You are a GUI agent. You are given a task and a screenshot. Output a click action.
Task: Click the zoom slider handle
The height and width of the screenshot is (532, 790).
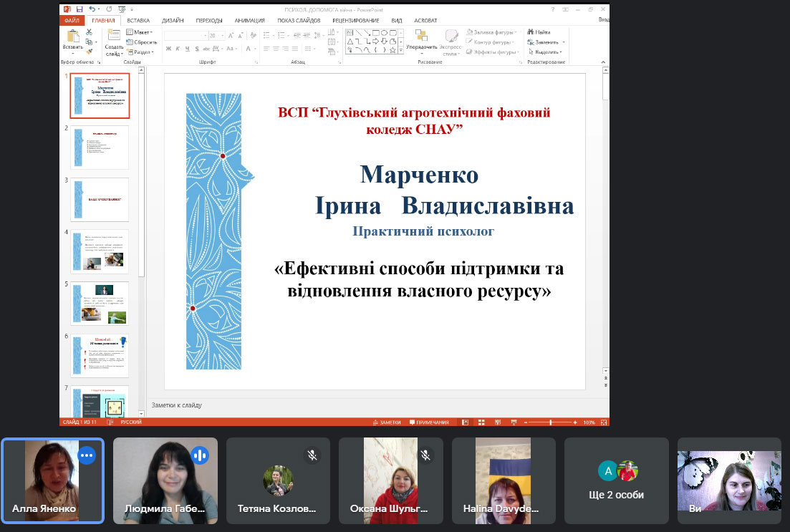tap(550, 422)
